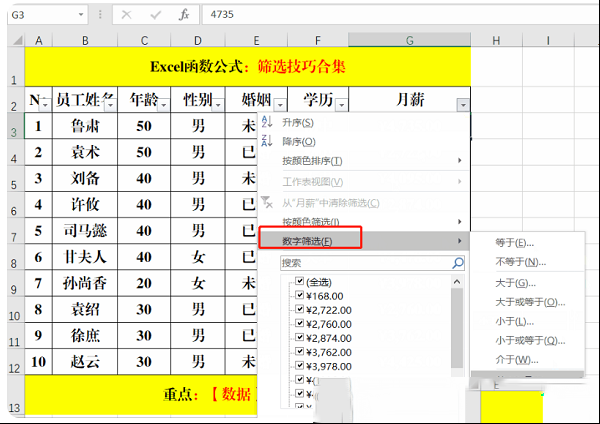Open the filter dropdown on 年龄 header
Screen dimensions: 600x424
164,104
